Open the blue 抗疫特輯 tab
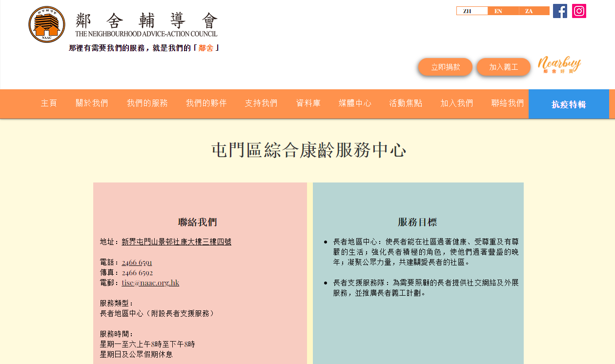The image size is (615, 364). [x=569, y=104]
